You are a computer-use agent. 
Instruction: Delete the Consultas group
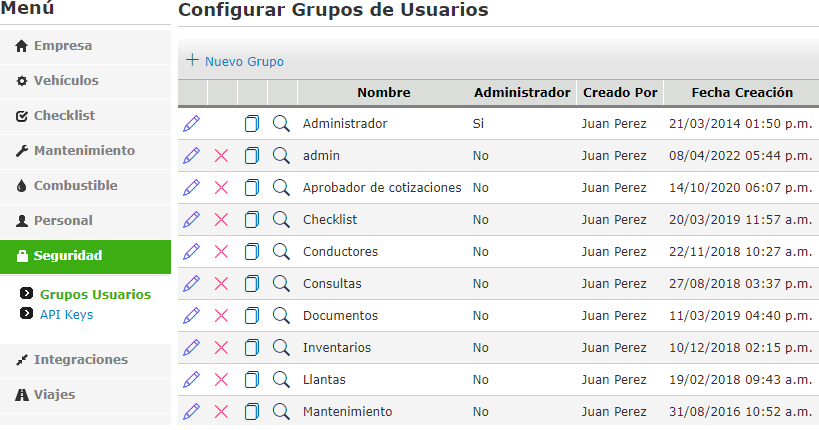click(x=221, y=284)
